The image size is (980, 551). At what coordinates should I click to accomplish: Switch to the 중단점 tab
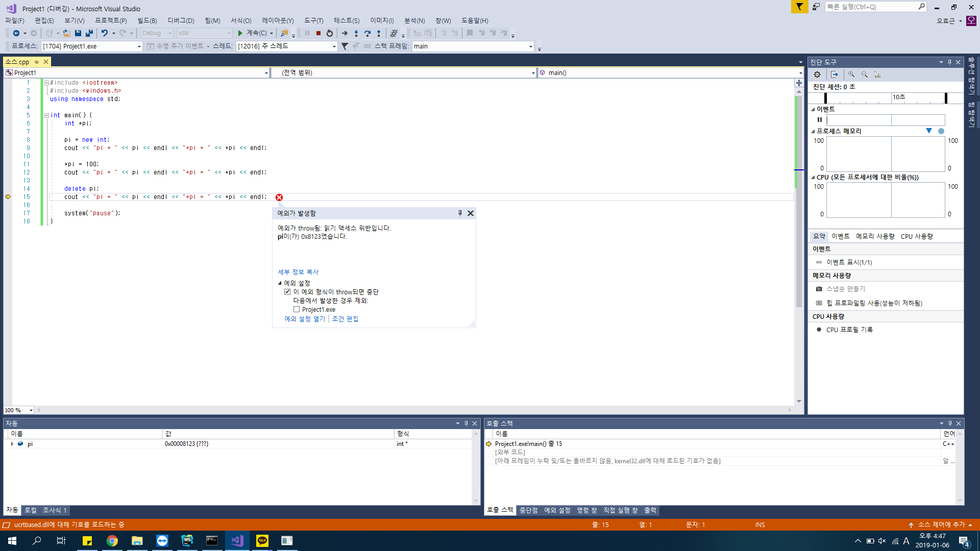click(x=528, y=510)
